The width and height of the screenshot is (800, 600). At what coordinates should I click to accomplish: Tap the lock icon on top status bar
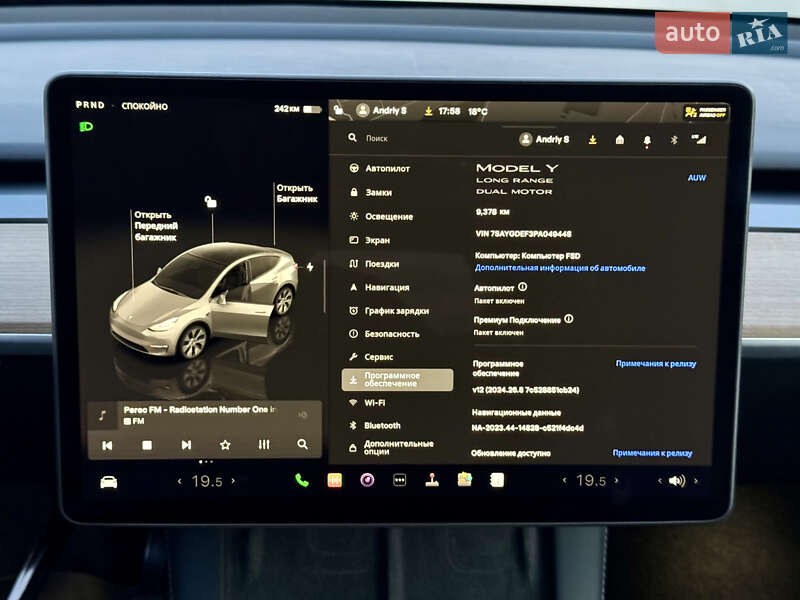pyautogui.click(x=338, y=109)
